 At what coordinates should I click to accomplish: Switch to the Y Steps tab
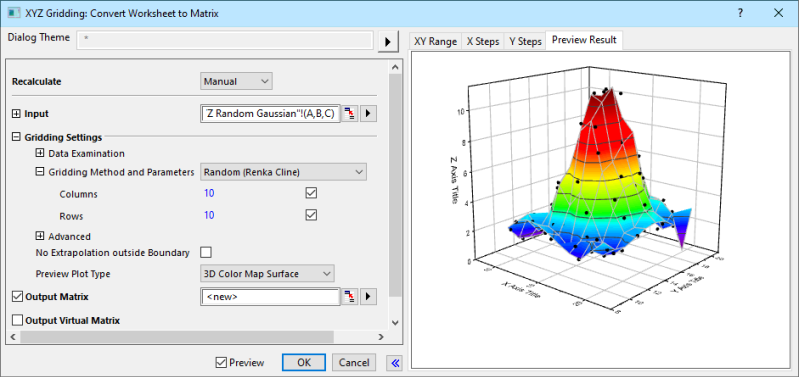pos(525,42)
